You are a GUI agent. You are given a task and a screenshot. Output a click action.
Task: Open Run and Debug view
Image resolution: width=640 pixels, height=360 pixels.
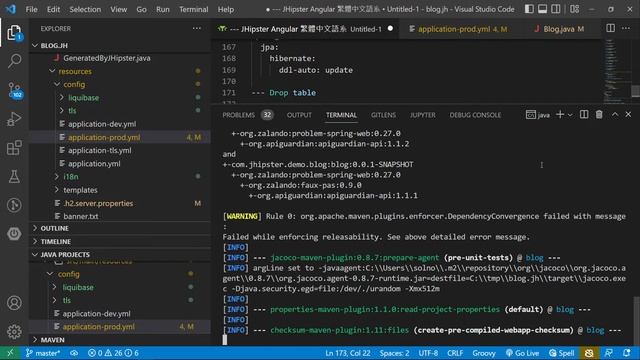[14, 119]
